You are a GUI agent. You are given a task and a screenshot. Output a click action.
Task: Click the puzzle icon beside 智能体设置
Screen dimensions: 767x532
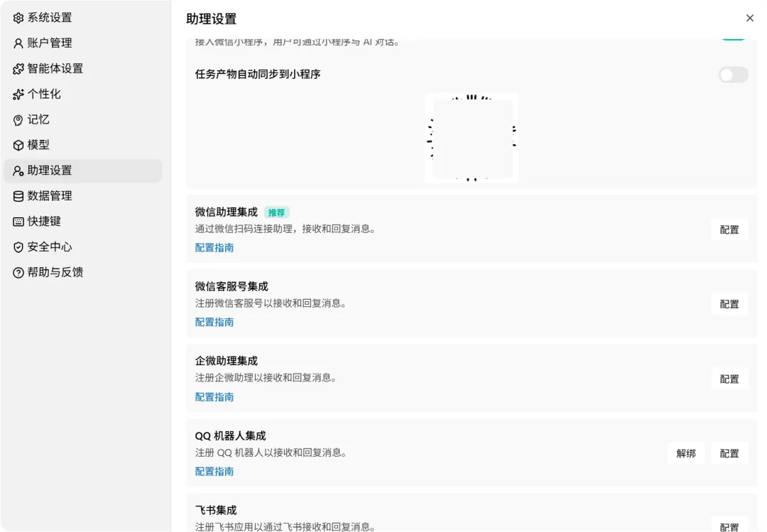click(x=18, y=69)
